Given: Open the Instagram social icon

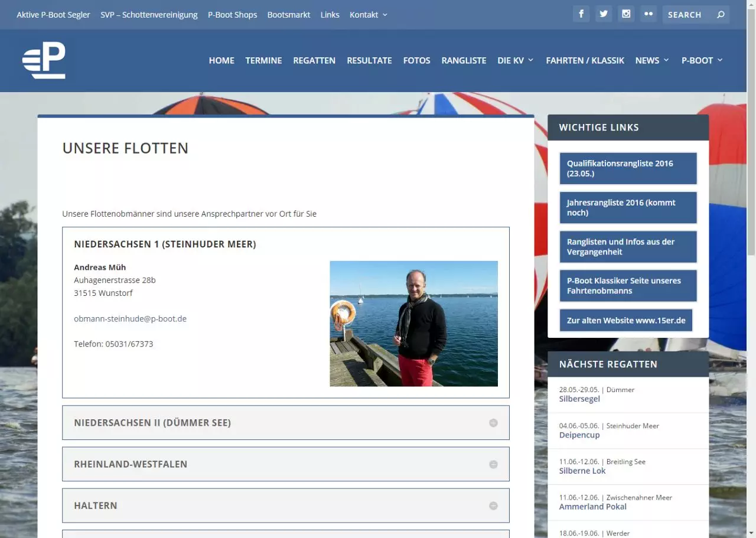Looking at the screenshot, I should [x=626, y=14].
